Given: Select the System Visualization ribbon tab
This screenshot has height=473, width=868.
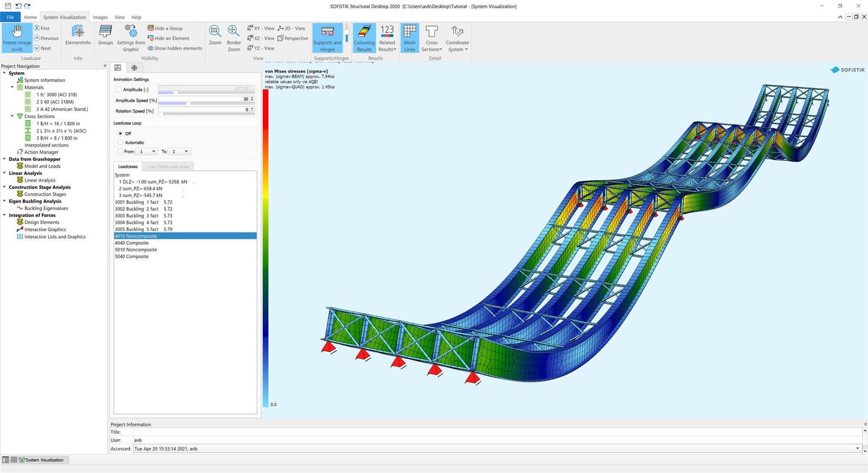Looking at the screenshot, I should [x=64, y=17].
